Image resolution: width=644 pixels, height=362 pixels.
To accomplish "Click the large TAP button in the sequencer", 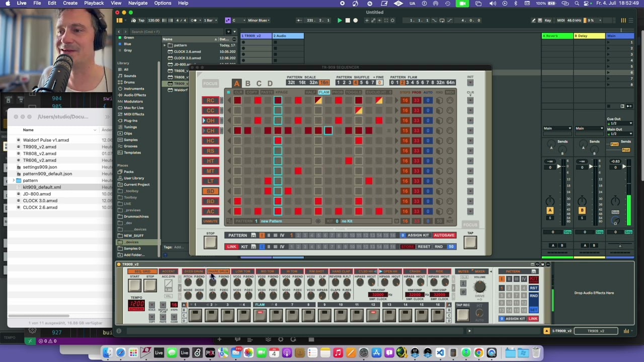I will pyautogui.click(x=470, y=242).
